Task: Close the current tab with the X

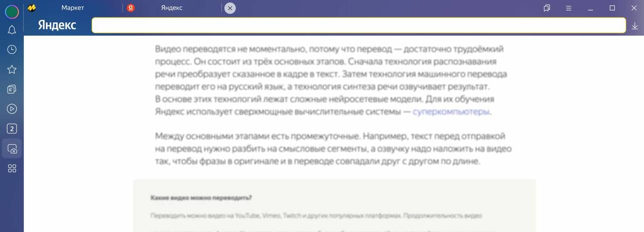Action: coord(230,8)
